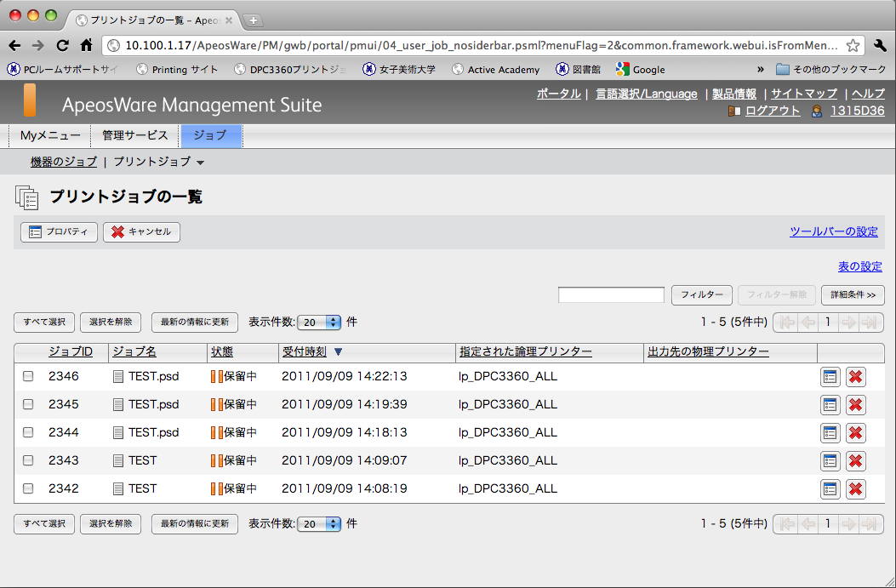896x588 pixels.
Task: Tick the checkbox for job 2342
Action: point(28,488)
